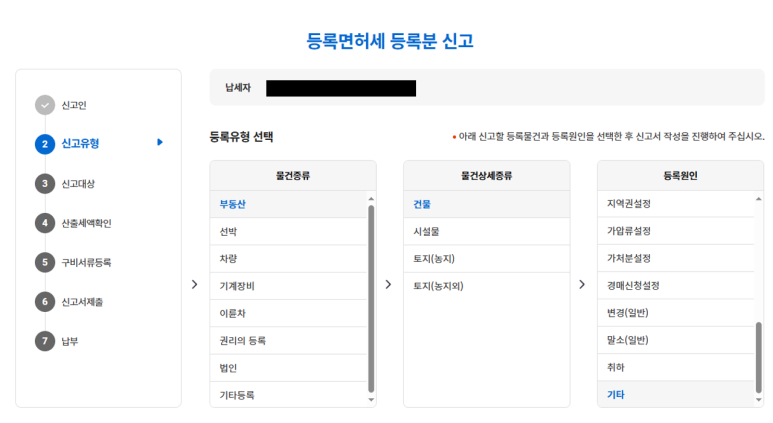The width and height of the screenshot is (773, 423).
Task: Click step 2 circle for 신고유형
Action: click(45, 144)
